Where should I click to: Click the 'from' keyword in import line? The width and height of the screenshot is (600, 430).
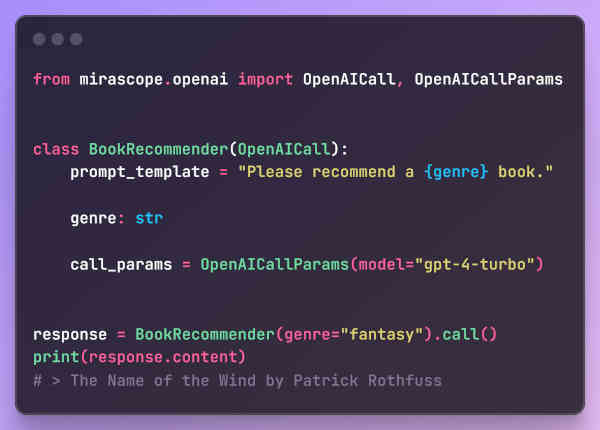[x=52, y=79]
